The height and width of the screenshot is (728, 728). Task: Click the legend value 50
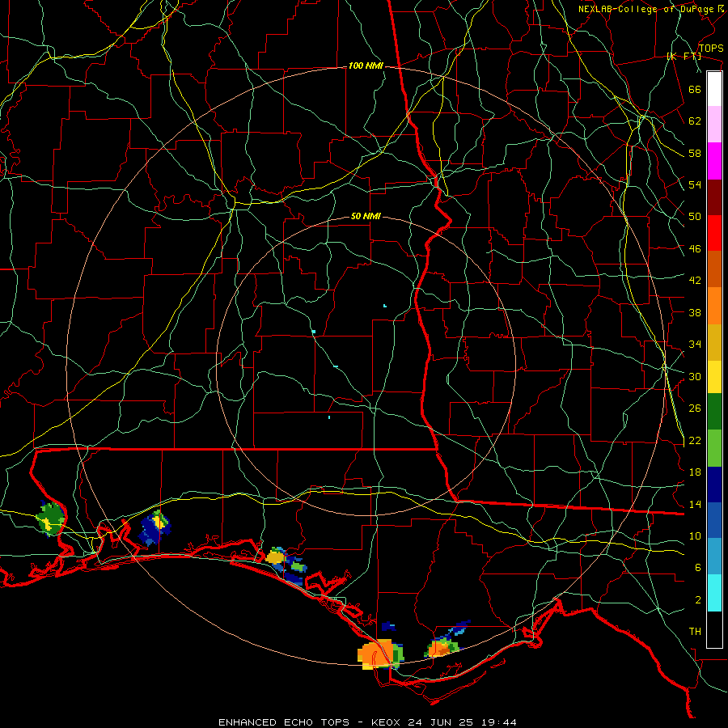pyautogui.click(x=695, y=217)
